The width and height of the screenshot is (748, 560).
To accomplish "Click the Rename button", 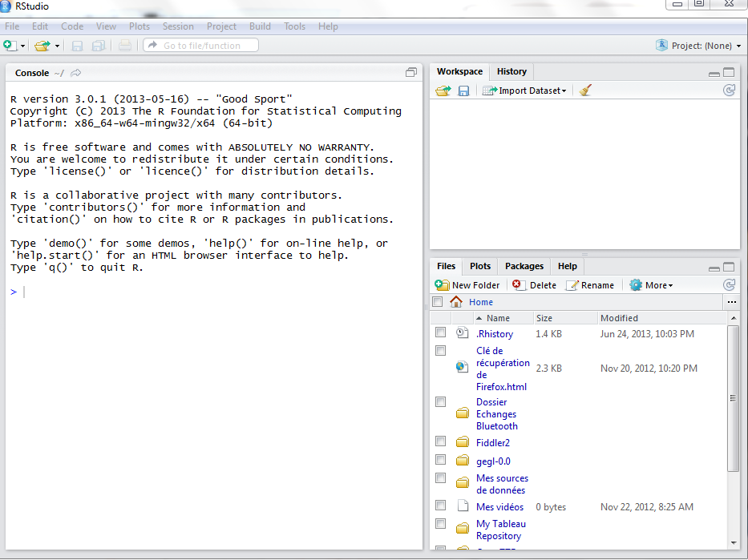I will point(590,285).
